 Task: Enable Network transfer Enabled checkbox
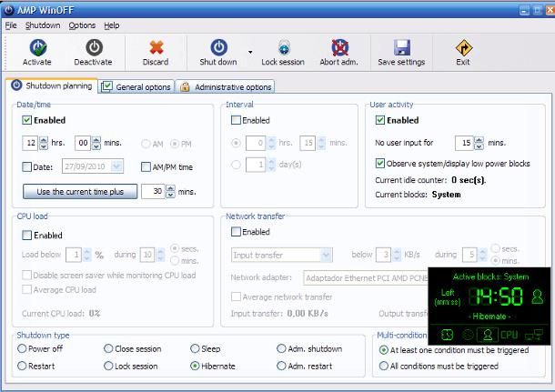pos(236,232)
